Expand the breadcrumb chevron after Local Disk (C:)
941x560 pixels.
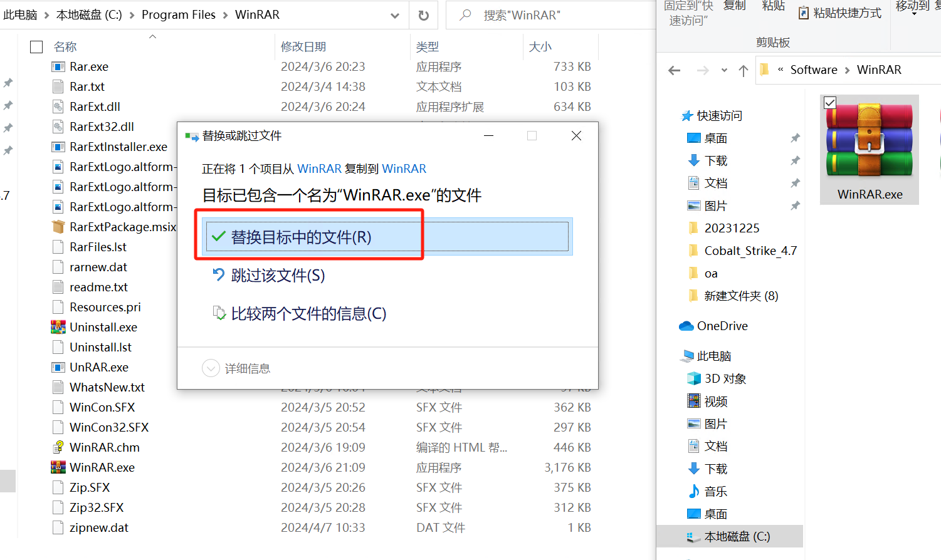point(132,15)
